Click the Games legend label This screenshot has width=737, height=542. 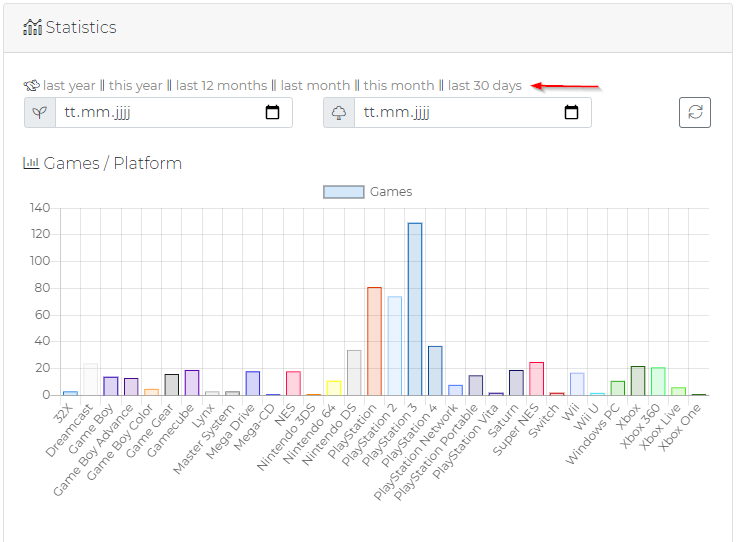[391, 192]
